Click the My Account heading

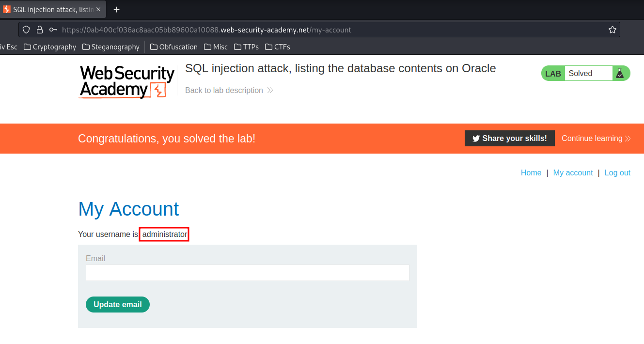click(x=128, y=209)
